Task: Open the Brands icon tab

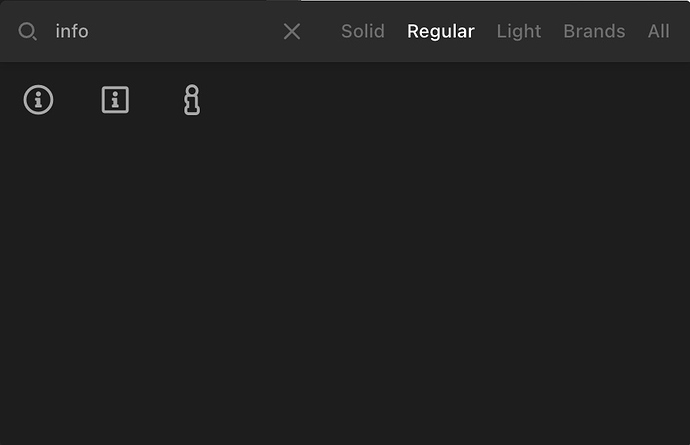Action: pos(594,31)
